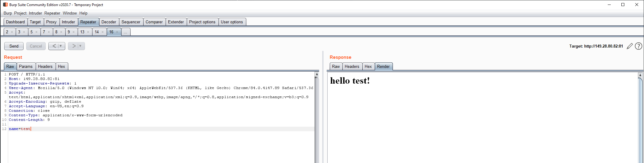644x163 pixels.
Task: Show the request Headers view
Action: 45,66
